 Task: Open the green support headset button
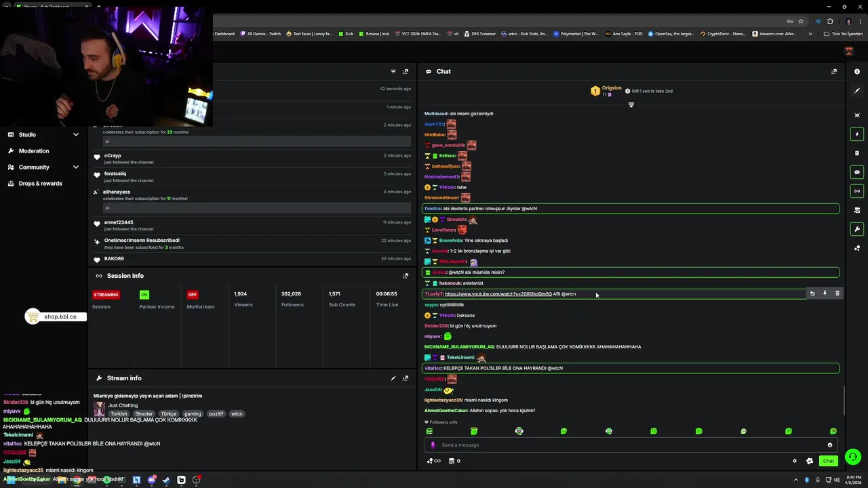coord(853,457)
